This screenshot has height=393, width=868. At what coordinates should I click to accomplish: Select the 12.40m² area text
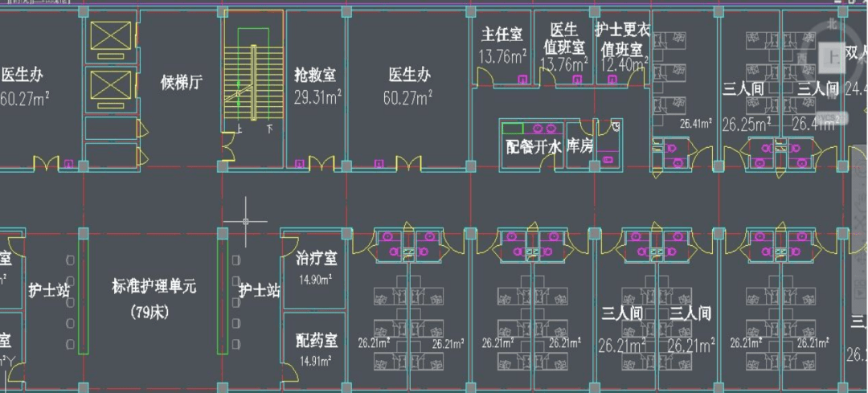[x=624, y=64]
